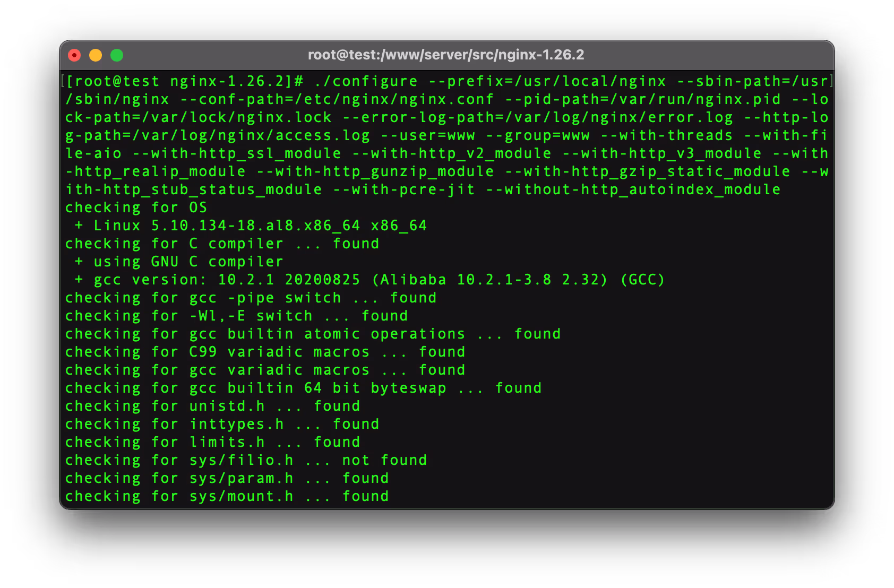Screen dimensions: 894x588
Task: Click the "C99 variadic macros" check line
Action: click(x=265, y=352)
